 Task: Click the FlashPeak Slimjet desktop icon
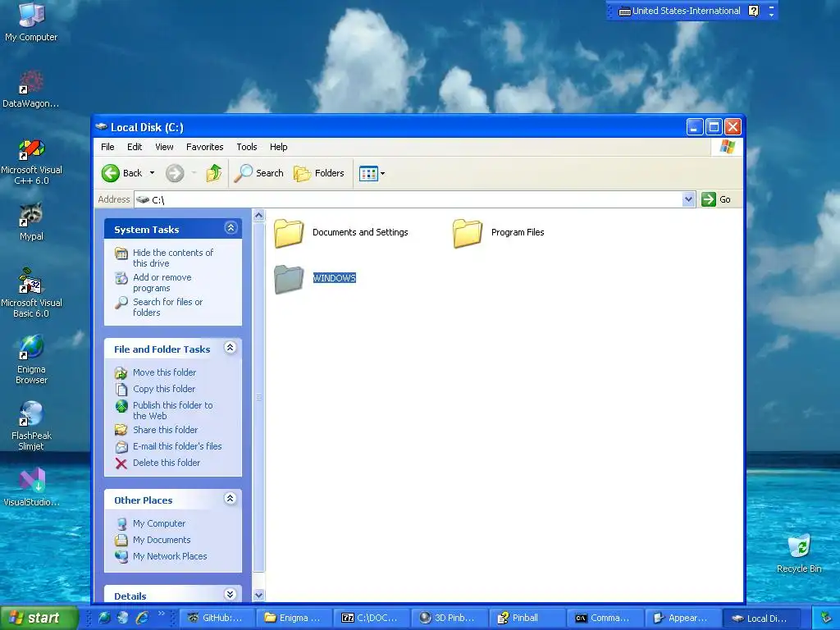tap(31, 427)
